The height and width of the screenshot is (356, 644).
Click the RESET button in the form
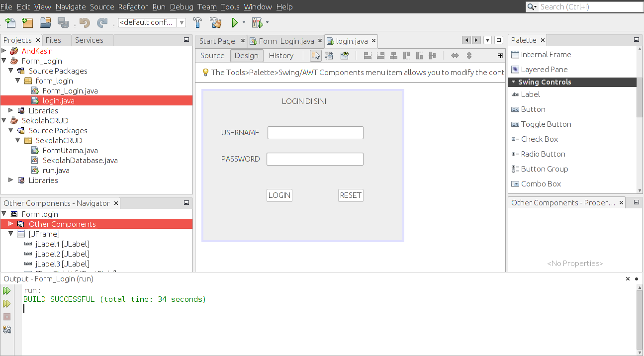[x=351, y=195]
